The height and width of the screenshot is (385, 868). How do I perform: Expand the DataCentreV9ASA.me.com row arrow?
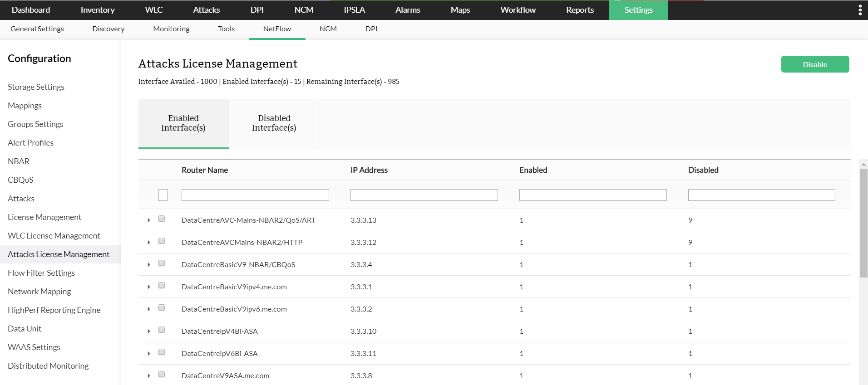(149, 376)
